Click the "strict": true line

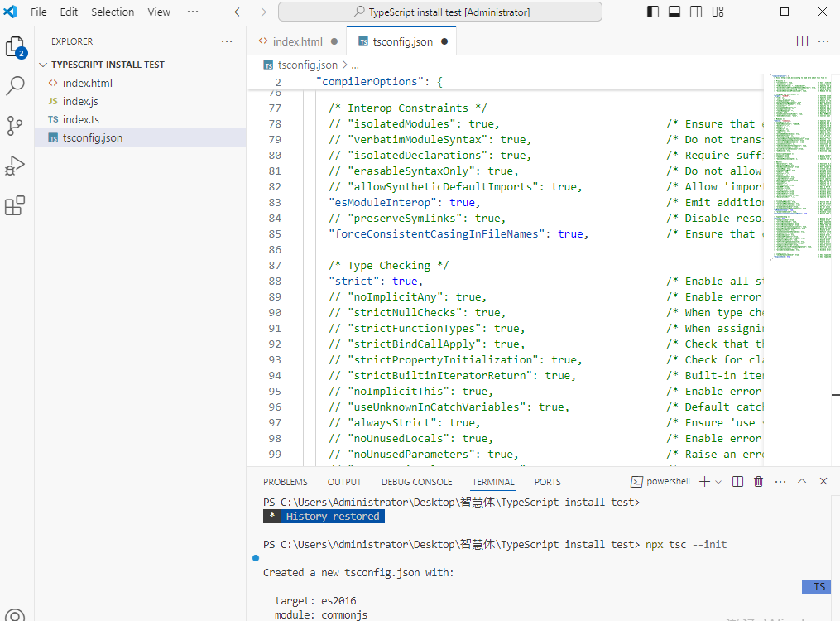click(x=376, y=282)
